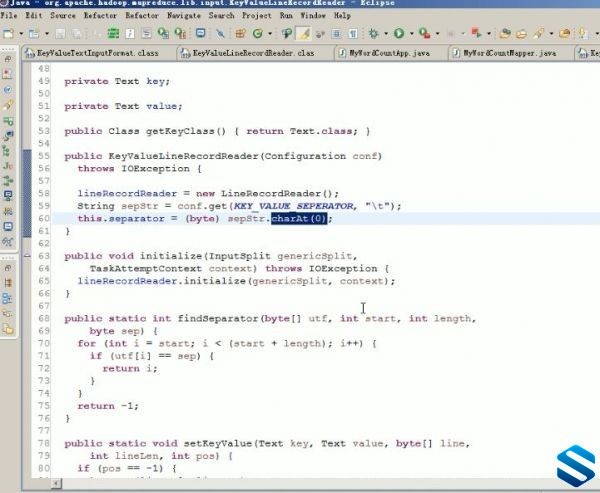Click the green Run button in toolbar

(x=399, y=34)
